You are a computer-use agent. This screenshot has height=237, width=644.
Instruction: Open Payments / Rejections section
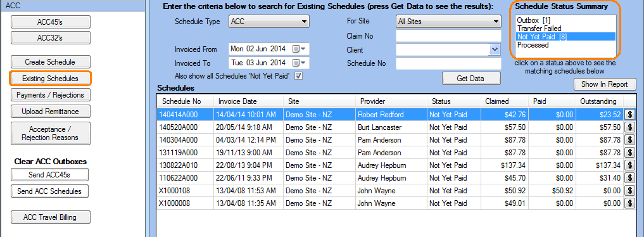click(50, 95)
